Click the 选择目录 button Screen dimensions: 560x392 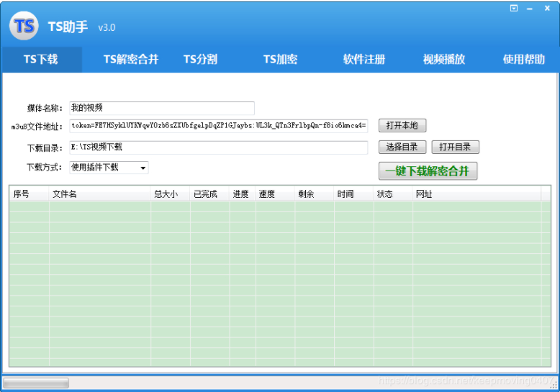pyautogui.click(x=402, y=147)
